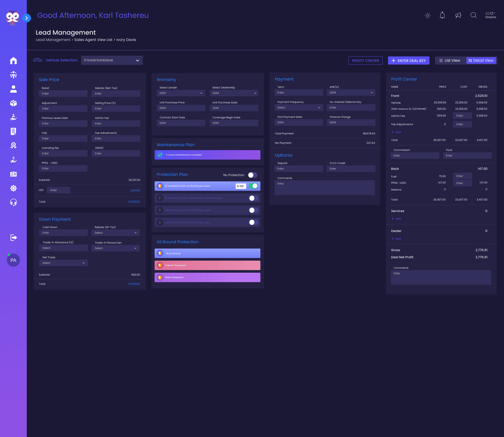This screenshot has width=504, height=437.
Task: Open the Rebate (Af-Tax) dropdown
Action: pyautogui.click(x=115, y=233)
